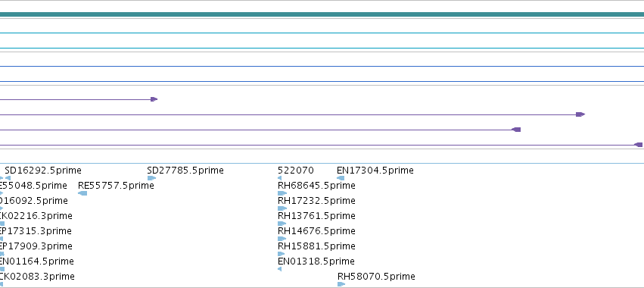
Task: Click the thick teal bar track
Action: tap(322, 14)
